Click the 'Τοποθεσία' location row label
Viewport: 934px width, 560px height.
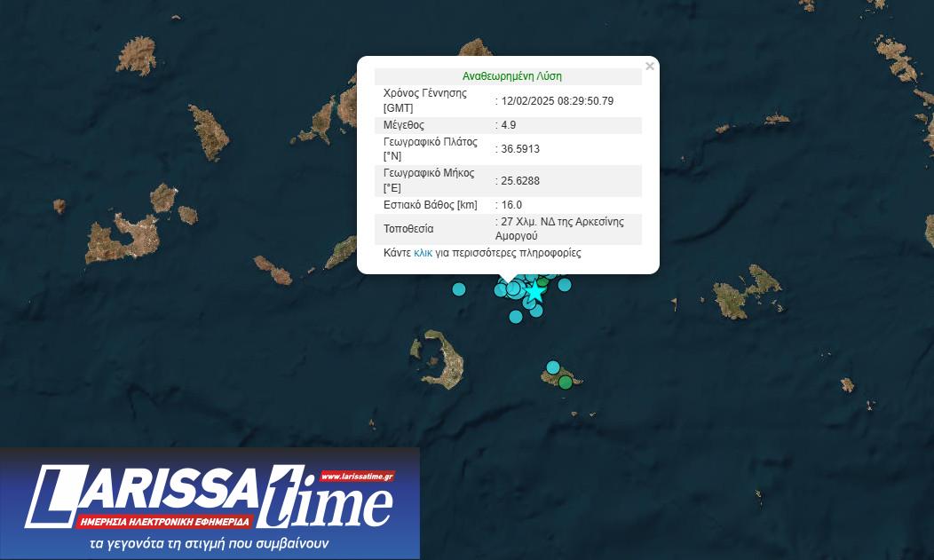click(409, 229)
